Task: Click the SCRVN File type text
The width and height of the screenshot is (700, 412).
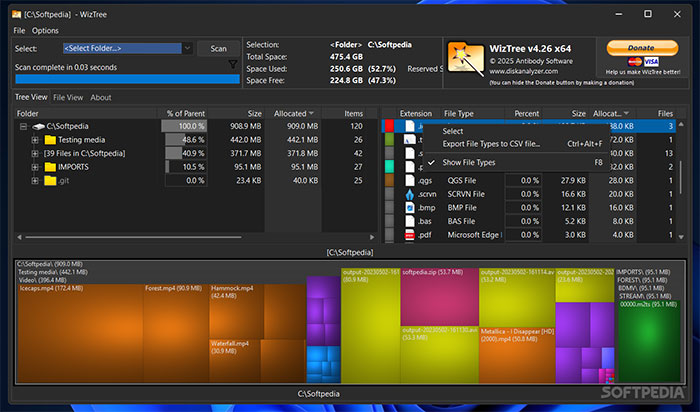Action: tap(466, 194)
